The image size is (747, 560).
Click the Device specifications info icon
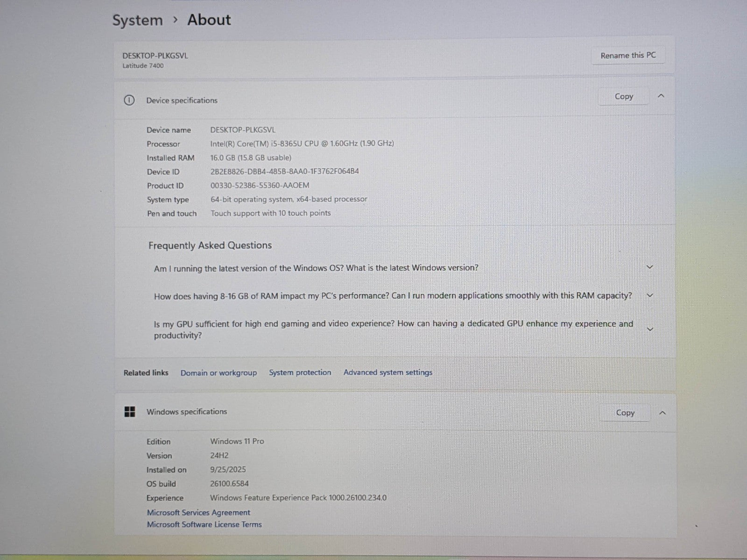(129, 100)
